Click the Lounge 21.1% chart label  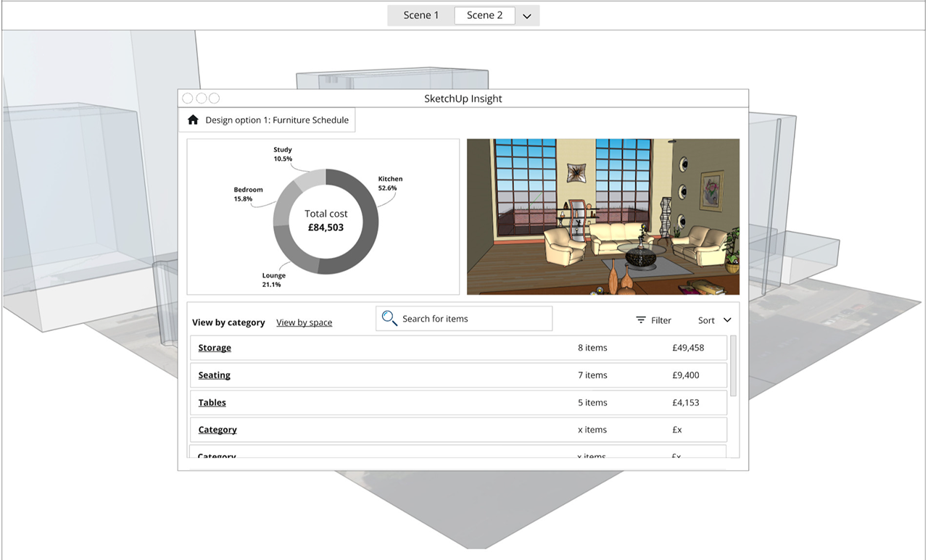[274, 280]
